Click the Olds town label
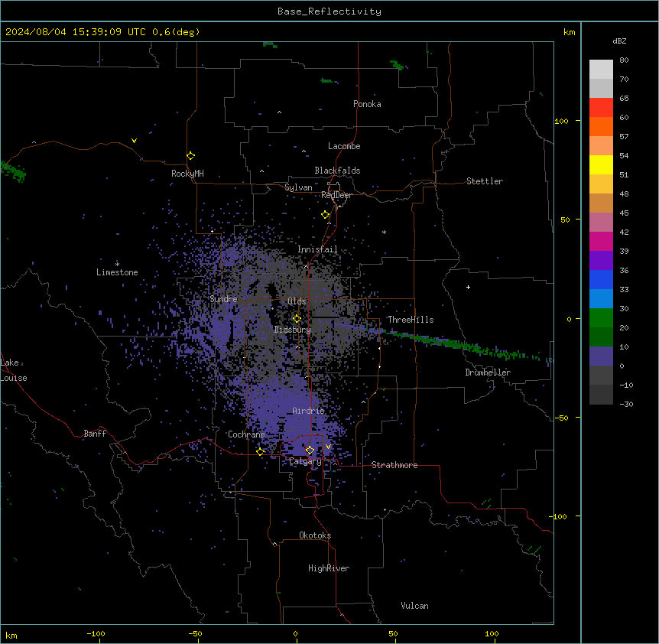Screen dimensions: 659x644 [297, 301]
